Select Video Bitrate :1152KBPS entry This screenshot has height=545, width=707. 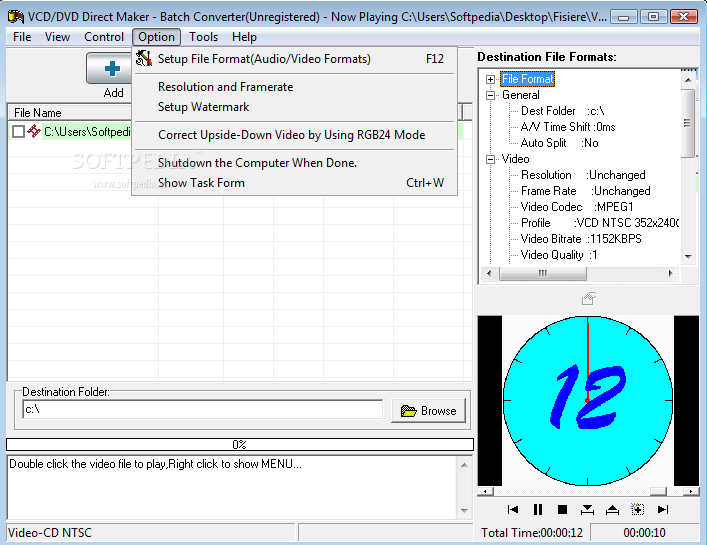point(581,239)
